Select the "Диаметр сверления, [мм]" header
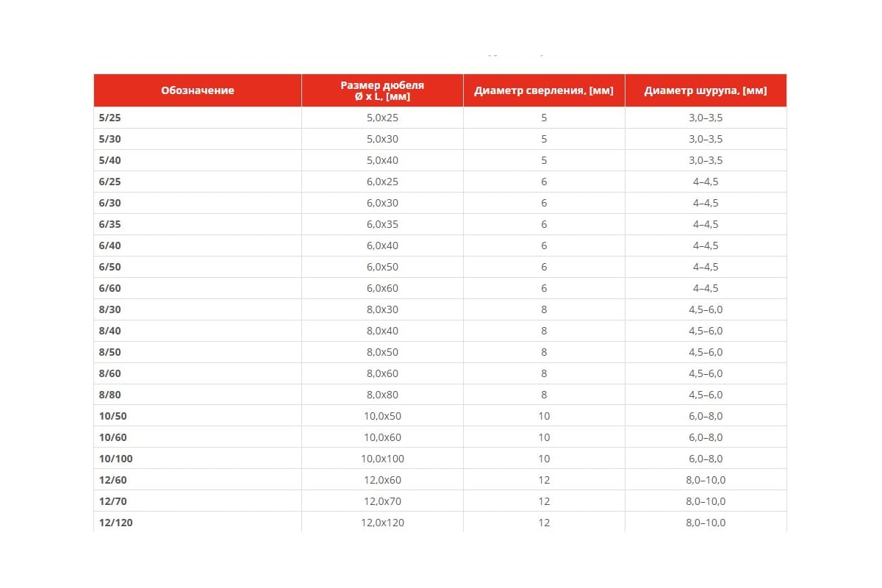 [x=544, y=90]
